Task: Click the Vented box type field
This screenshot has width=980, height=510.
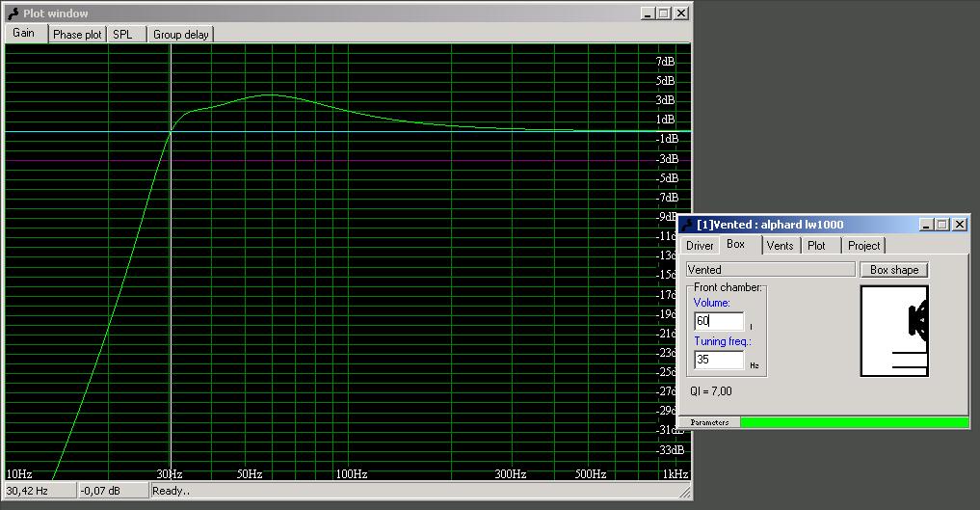Action: (770, 269)
